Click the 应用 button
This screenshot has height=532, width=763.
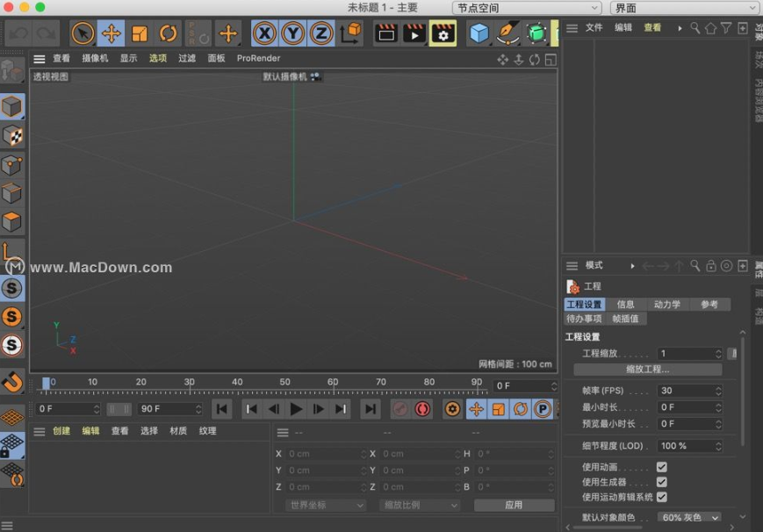click(x=514, y=505)
